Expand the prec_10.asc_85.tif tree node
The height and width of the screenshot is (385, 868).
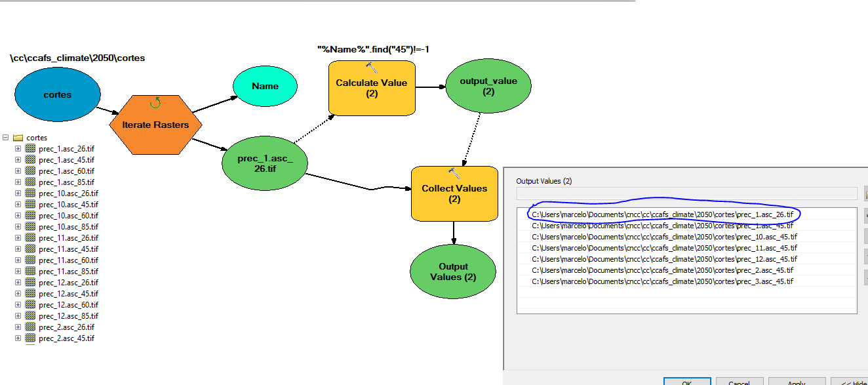[18, 227]
